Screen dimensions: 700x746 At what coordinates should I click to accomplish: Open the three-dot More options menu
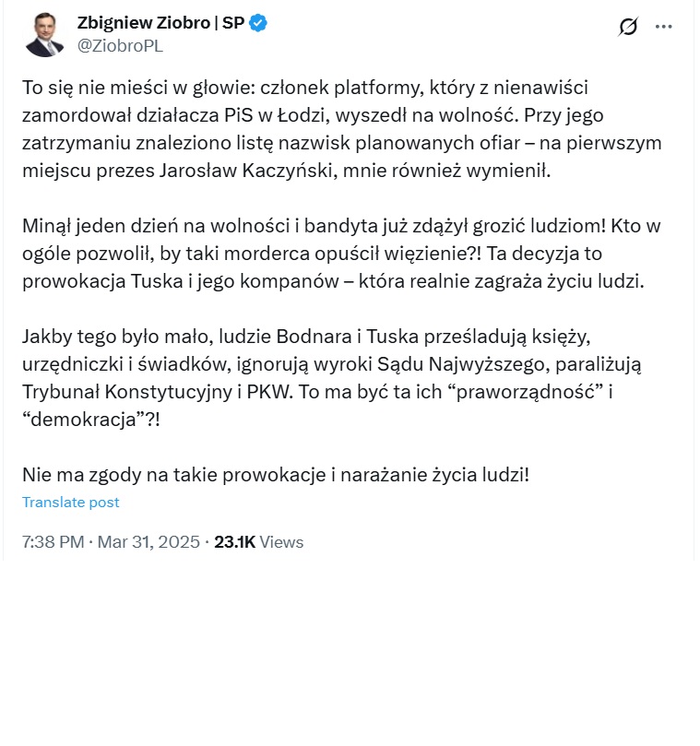coord(663,27)
